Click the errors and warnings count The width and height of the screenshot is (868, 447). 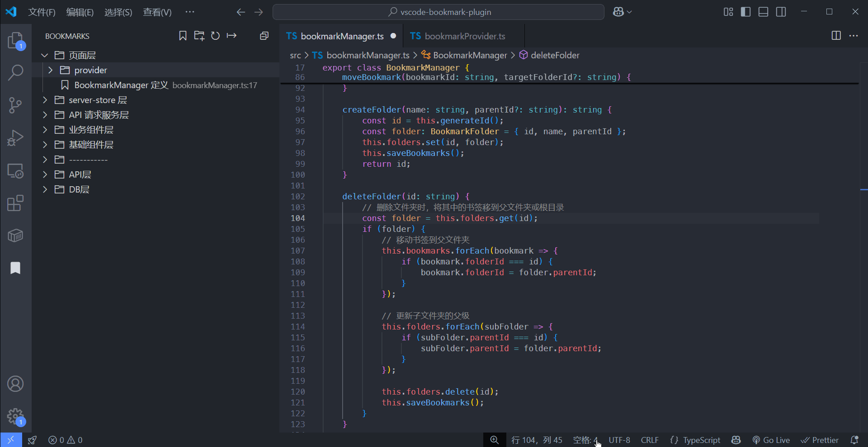pyautogui.click(x=66, y=440)
